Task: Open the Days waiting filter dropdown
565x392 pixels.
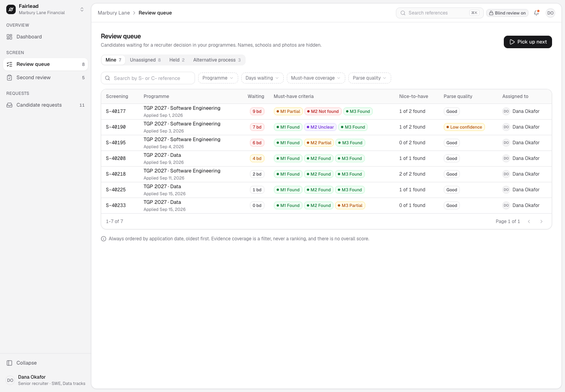Action: coord(262,78)
